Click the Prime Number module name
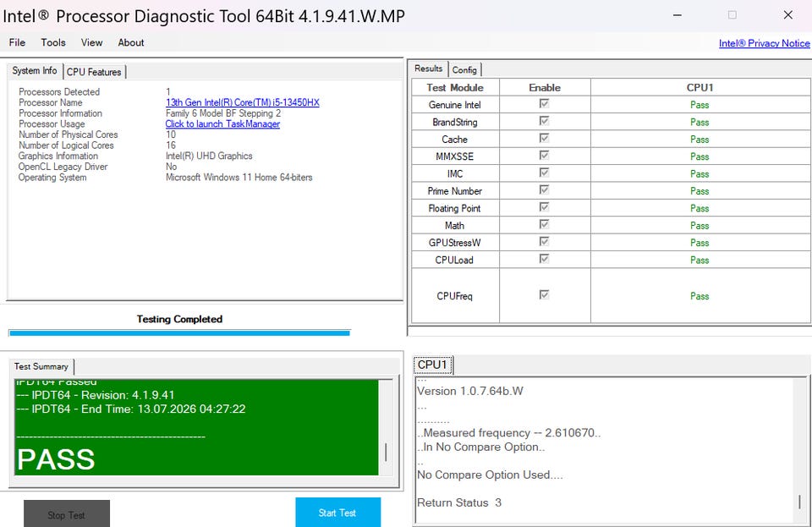This screenshot has width=812, height=527. coord(455,191)
